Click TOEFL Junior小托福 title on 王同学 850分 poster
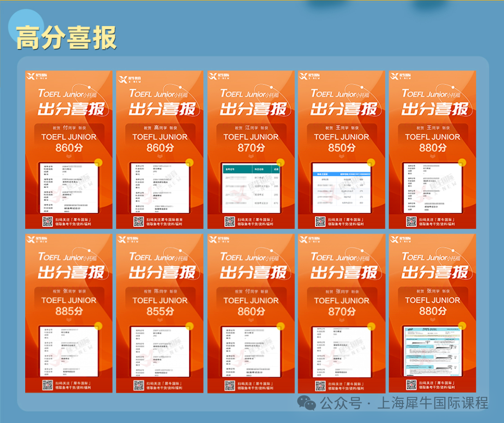The height and width of the screenshot is (423, 504). (340, 94)
